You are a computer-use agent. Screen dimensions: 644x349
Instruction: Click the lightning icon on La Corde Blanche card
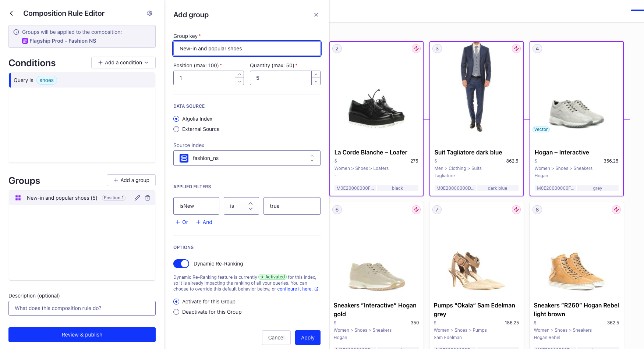pyautogui.click(x=416, y=49)
